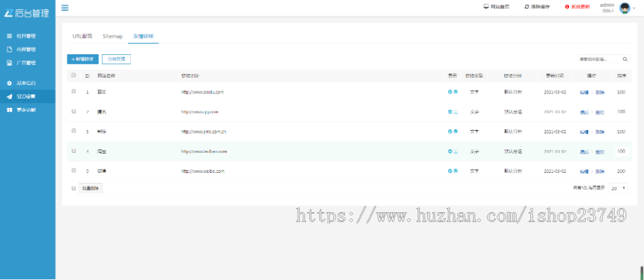644x280 pixels.
Task: Check the checkbox beside batch delete button
Action: pyautogui.click(x=74, y=188)
